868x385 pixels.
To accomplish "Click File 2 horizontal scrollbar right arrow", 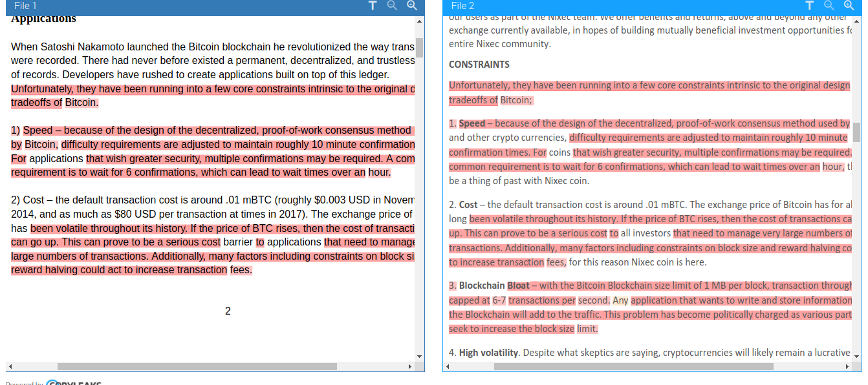I will pos(847,366).
